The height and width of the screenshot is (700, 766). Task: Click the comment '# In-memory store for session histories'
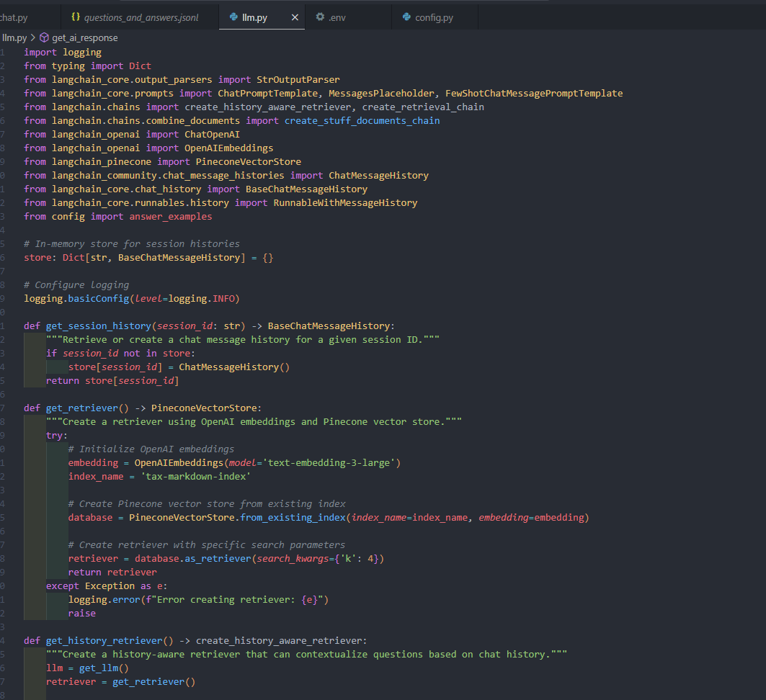pyautogui.click(x=132, y=243)
